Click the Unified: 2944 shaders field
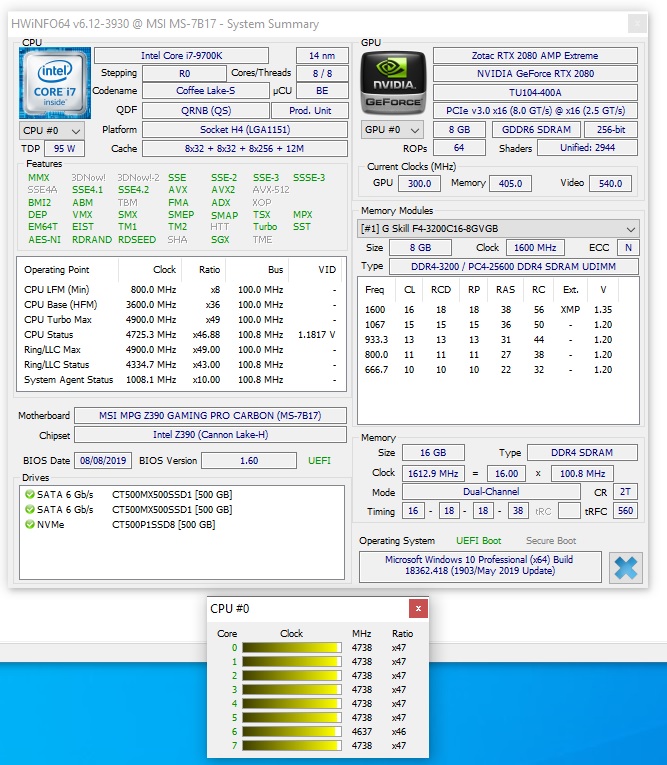667x765 pixels. pos(587,148)
